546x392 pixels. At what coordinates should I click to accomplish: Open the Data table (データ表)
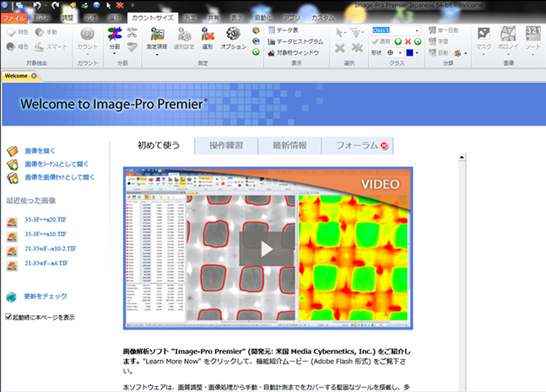283,30
